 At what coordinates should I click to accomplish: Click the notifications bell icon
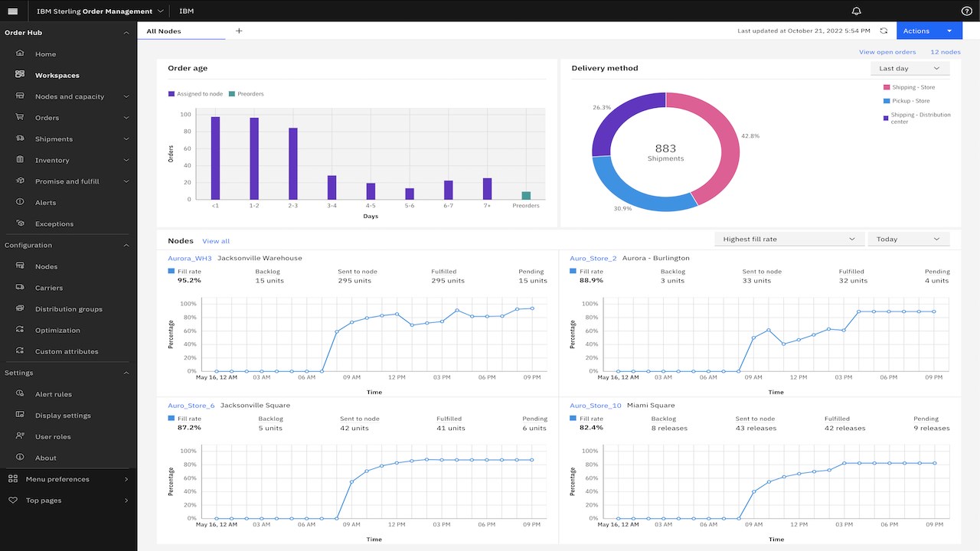(856, 11)
